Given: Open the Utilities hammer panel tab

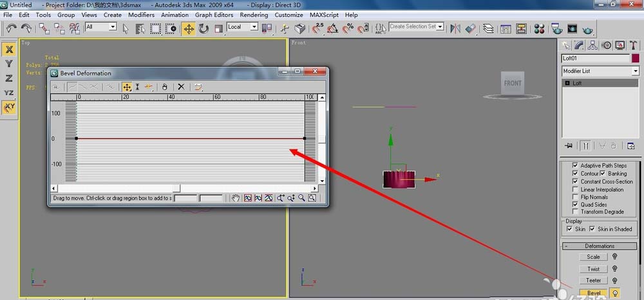Looking at the screenshot, I should coord(634,46).
